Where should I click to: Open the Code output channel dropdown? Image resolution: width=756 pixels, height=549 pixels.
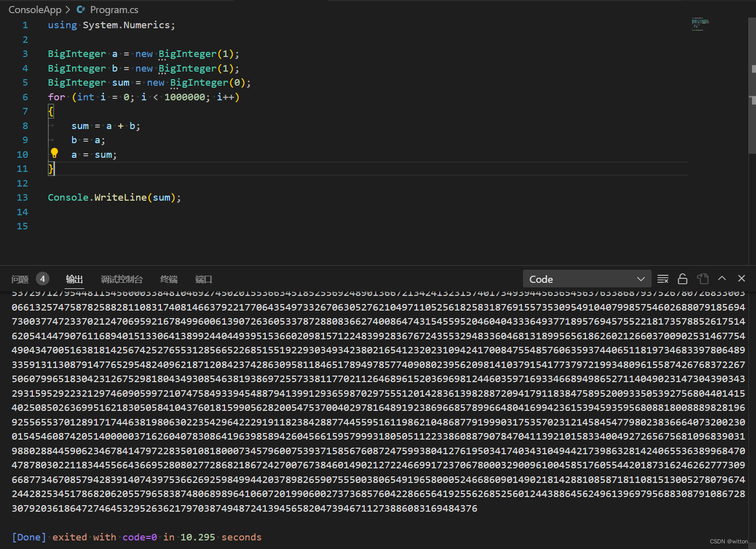coord(587,279)
